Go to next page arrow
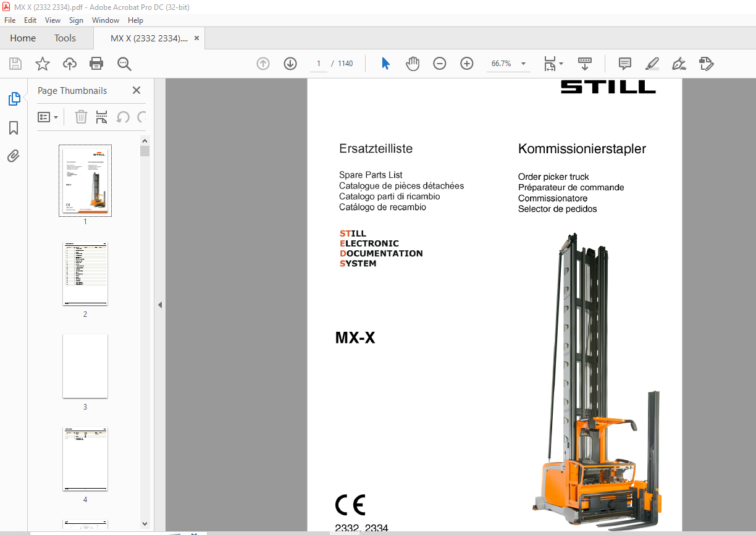Image resolution: width=756 pixels, height=535 pixels. click(x=290, y=64)
